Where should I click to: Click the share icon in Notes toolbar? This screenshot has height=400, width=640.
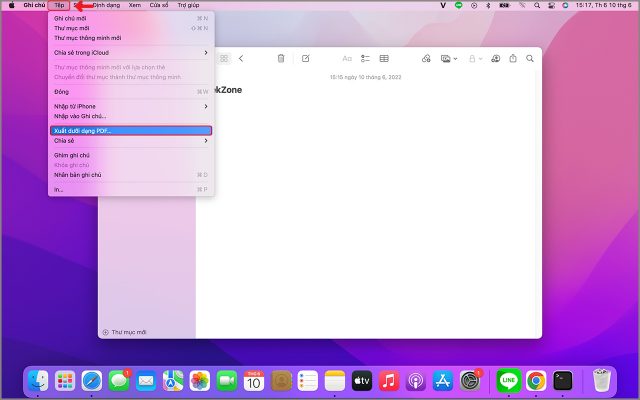click(513, 59)
